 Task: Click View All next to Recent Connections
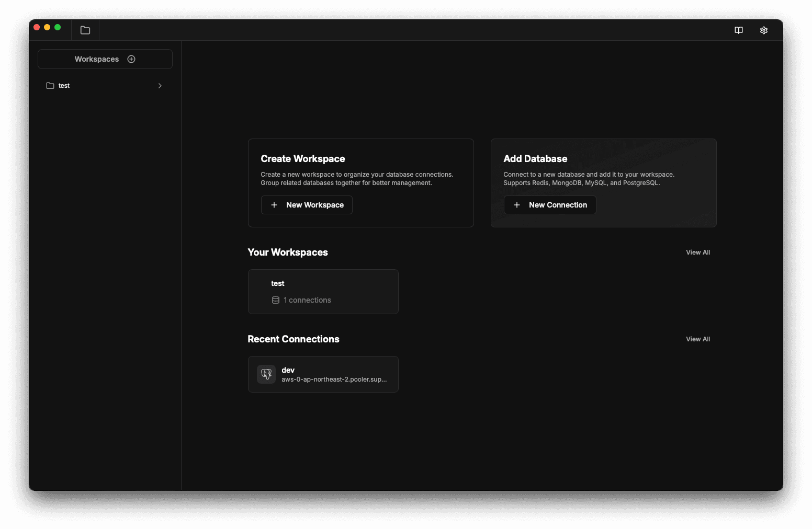(698, 339)
